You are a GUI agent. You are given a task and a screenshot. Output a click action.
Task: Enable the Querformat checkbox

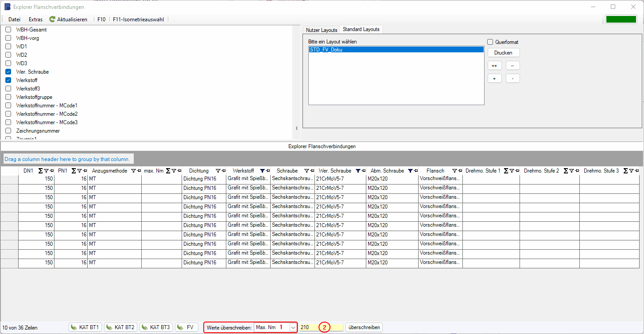click(x=490, y=42)
